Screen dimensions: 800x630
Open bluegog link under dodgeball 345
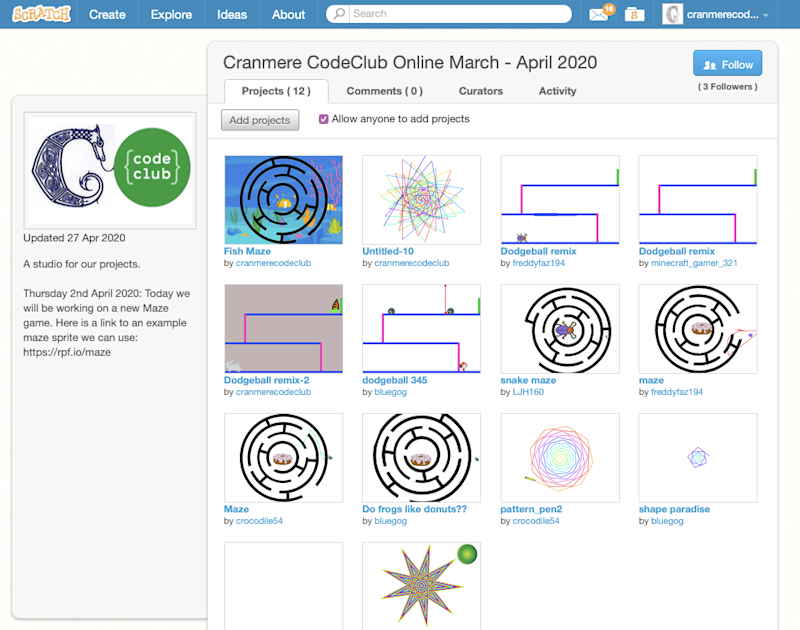point(390,392)
